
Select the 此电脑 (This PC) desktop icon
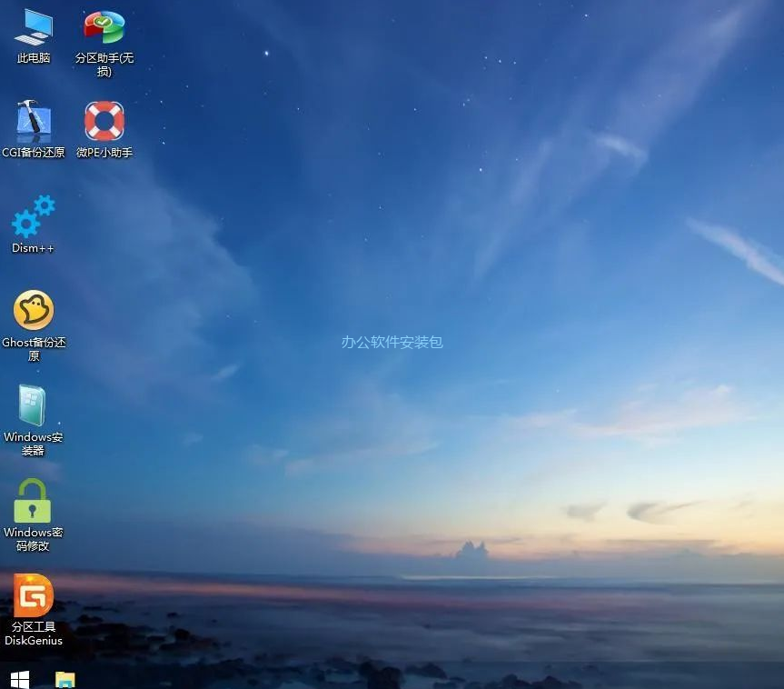(x=34, y=26)
